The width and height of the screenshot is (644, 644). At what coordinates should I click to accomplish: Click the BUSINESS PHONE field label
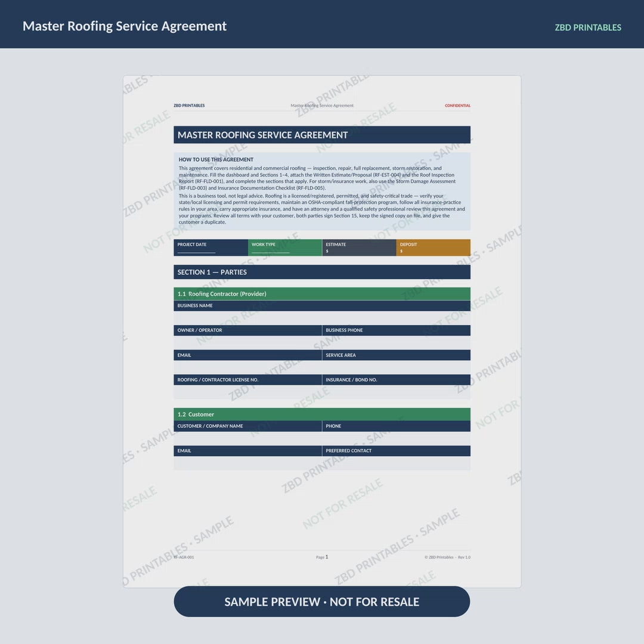344,330
